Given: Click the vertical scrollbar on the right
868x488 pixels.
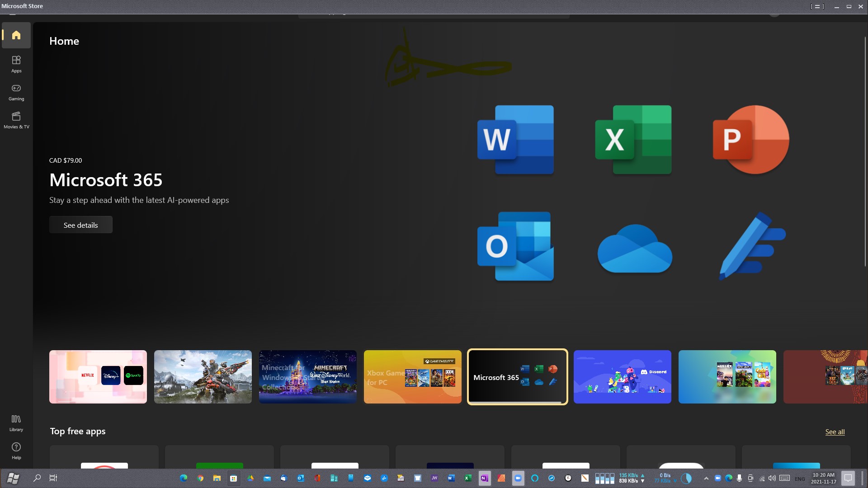Looking at the screenshot, I should [x=865, y=151].
